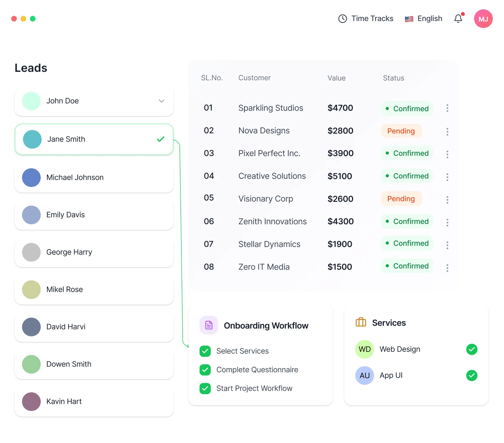Toggle the Select Services checkmark

(205, 351)
